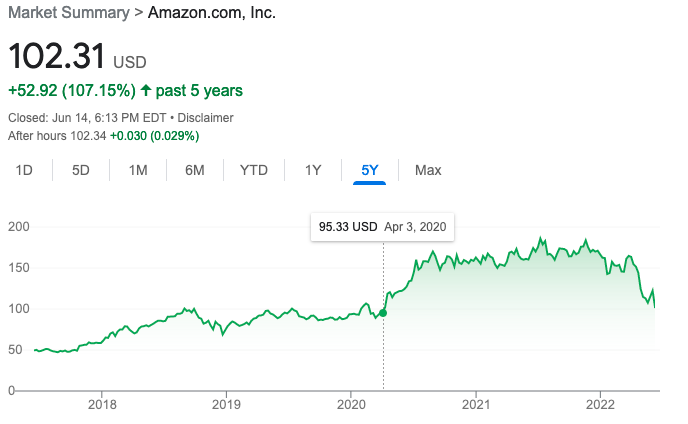Image resolution: width=688 pixels, height=424 pixels.
Task: Choose the 1M chart range
Action: pyautogui.click(x=138, y=170)
